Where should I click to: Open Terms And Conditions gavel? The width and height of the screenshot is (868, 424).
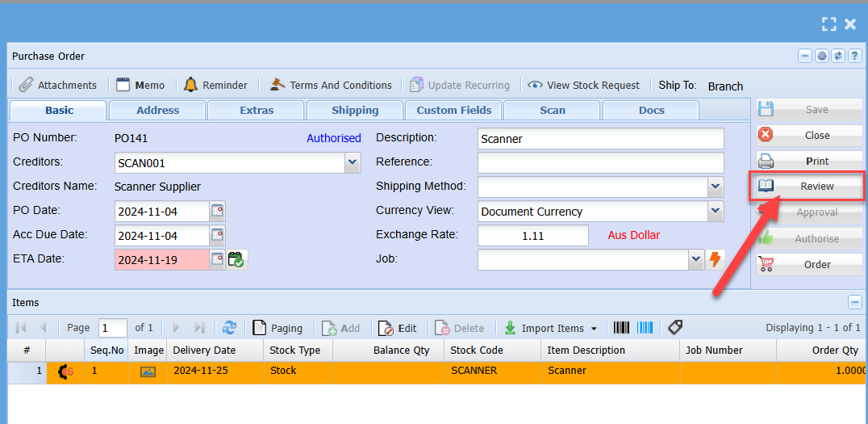click(278, 85)
